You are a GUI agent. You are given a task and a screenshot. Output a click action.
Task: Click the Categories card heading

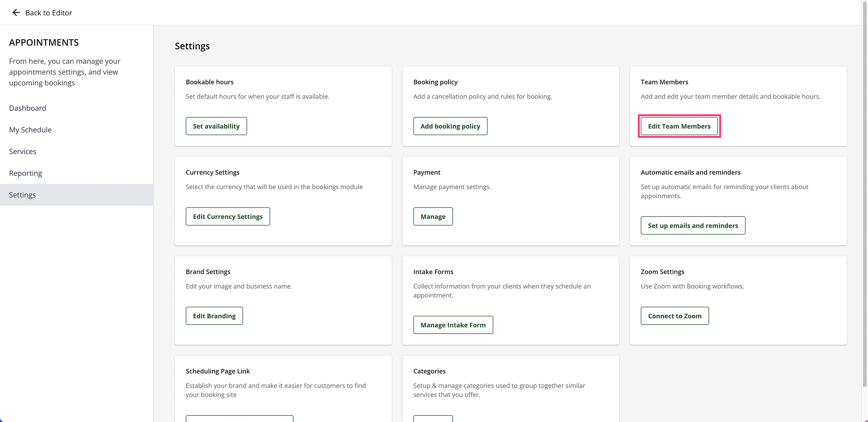429,371
